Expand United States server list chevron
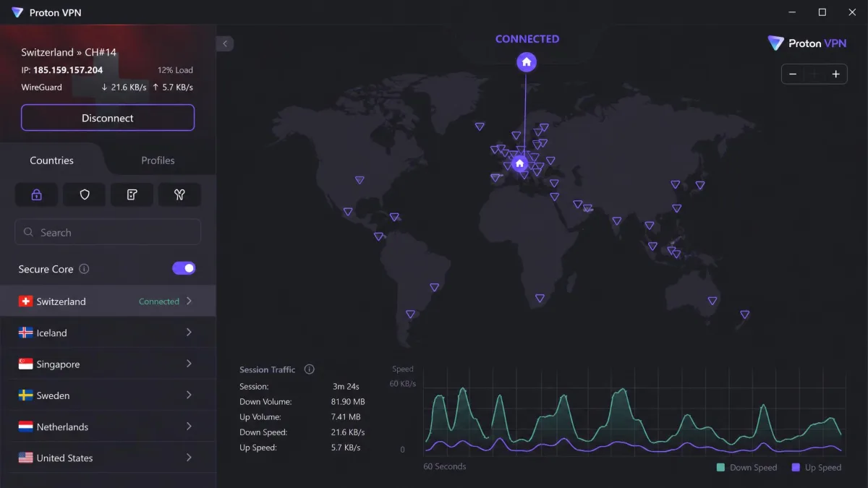Screen dimensions: 868x488 pos(189,458)
